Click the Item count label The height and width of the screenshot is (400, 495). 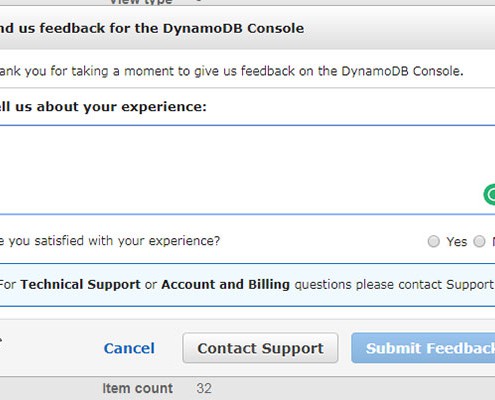pyautogui.click(x=137, y=388)
